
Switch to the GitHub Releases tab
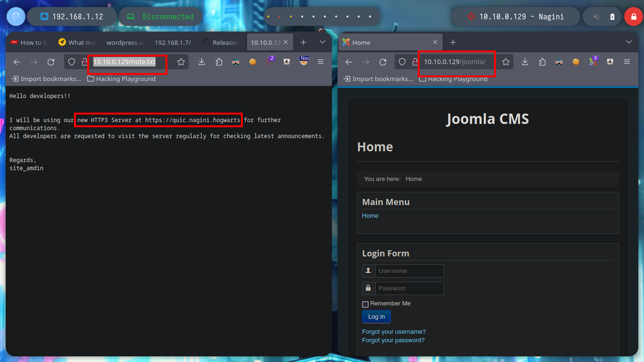coord(221,42)
